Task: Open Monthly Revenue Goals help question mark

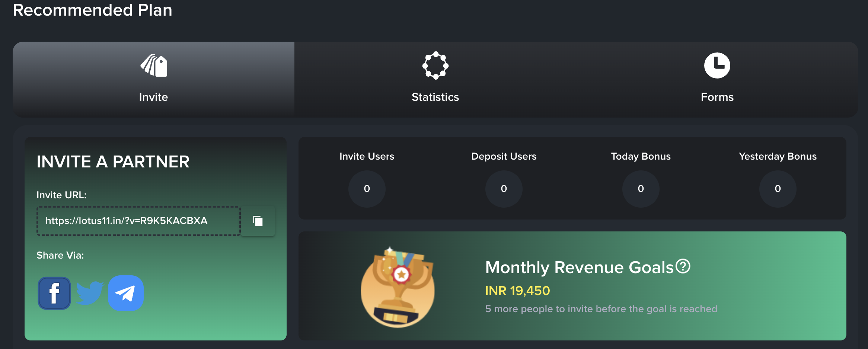Action: (683, 266)
